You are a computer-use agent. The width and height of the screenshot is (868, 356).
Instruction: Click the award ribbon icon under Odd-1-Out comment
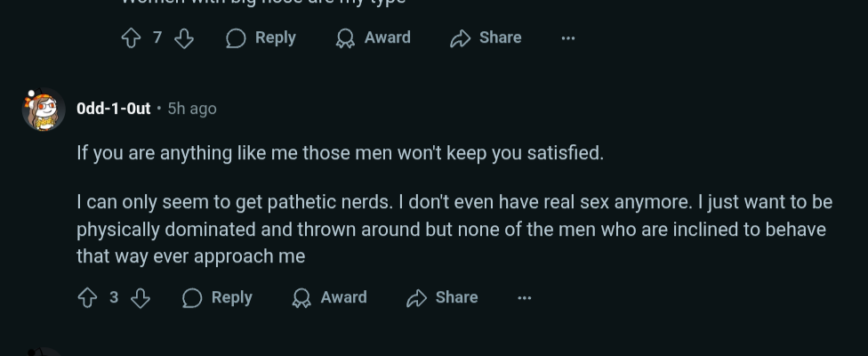click(x=301, y=298)
